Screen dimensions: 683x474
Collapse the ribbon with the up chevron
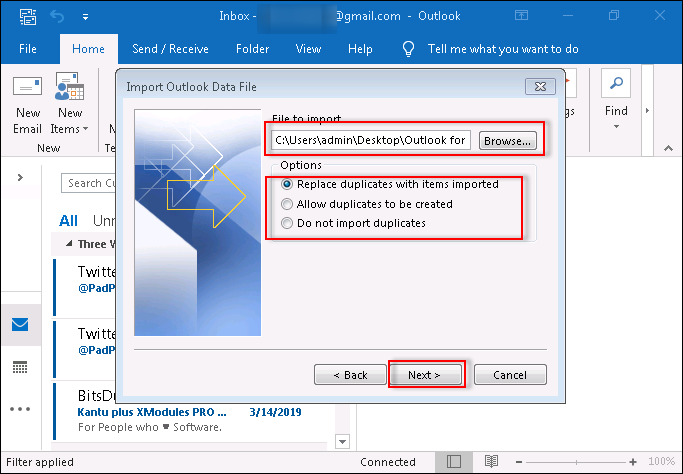668,149
